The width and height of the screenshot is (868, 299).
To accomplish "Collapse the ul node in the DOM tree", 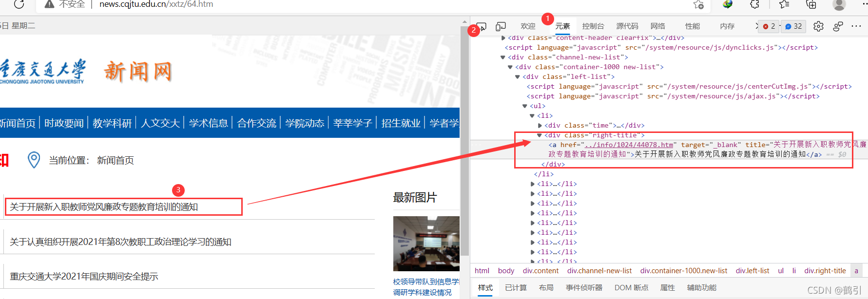I will (x=525, y=106).
